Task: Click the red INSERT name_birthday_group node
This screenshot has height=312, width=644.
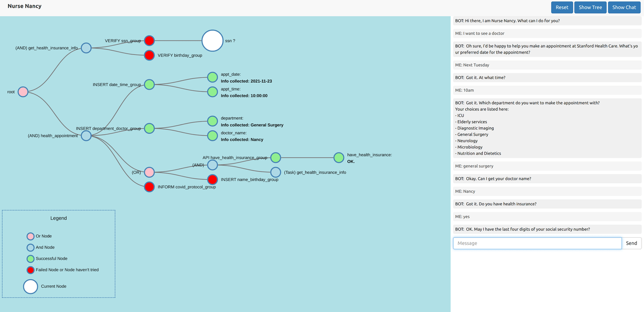Action: 212,179
